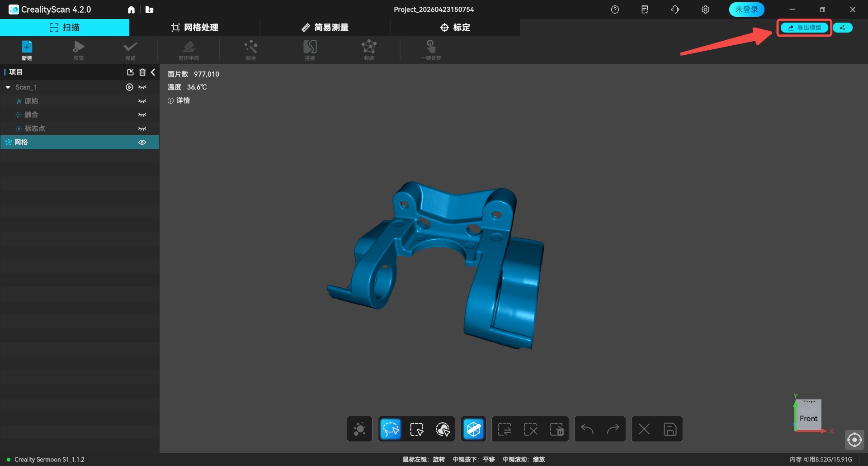The width and height of the screenshot is (868, 466).
Task: Activate the cut plane tool (剪切平面)
Action: pyautogui.click(x=189, y=50)
